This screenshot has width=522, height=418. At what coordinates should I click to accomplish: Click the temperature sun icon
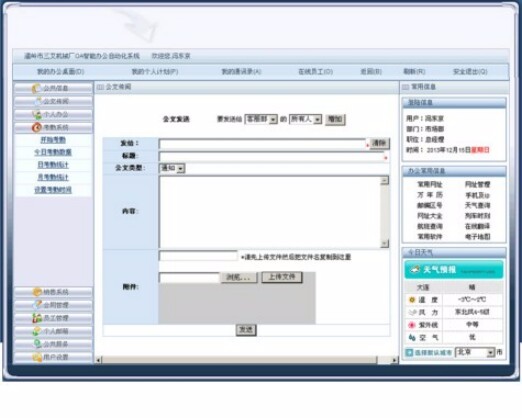tap(412, 300)
